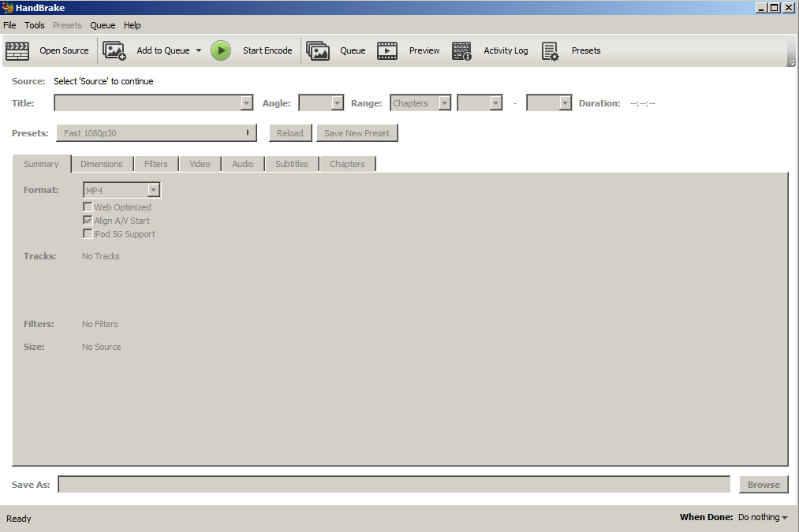Click the HandBrake app icon in title bar
The height and width of the screenshot is (532, 799).
pos(8,8)
